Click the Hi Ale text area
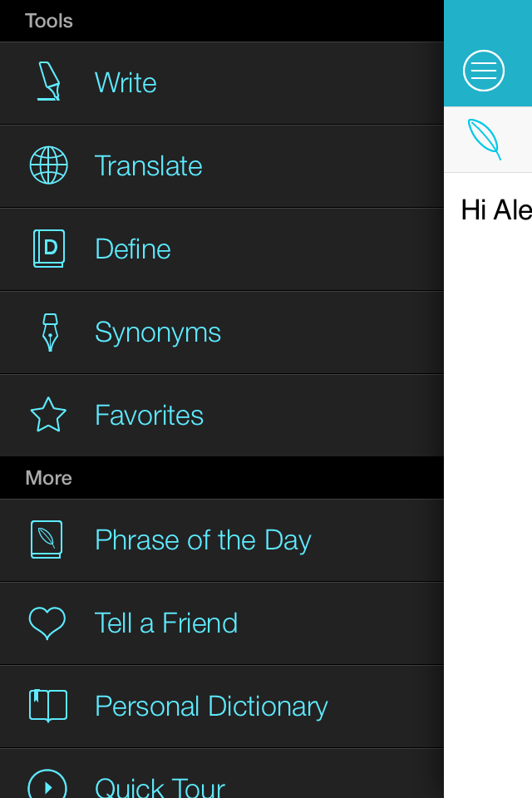The image size is (532, 798). click(496, 210)
